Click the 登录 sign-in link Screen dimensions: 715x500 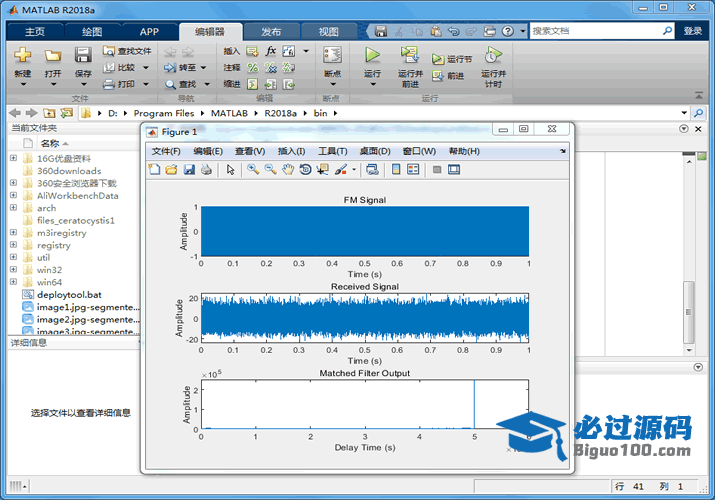click(x=693, y=31)
